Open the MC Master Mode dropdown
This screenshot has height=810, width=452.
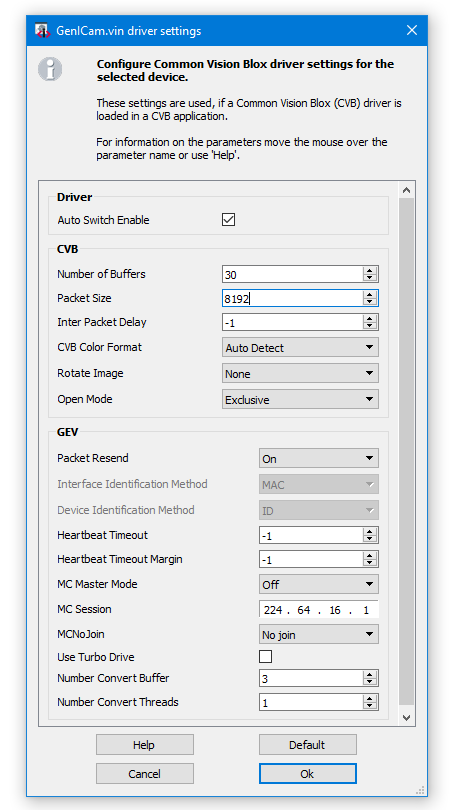click(319, 584)
